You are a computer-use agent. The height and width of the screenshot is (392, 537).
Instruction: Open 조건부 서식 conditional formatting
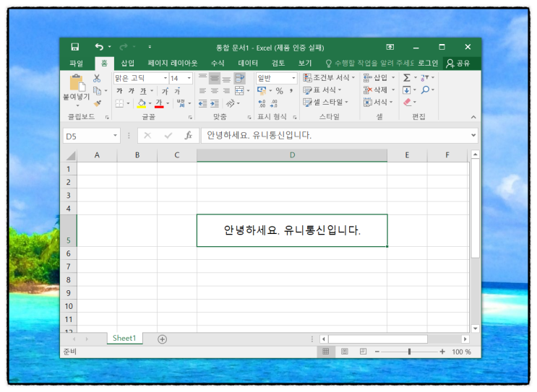[329, 78]
